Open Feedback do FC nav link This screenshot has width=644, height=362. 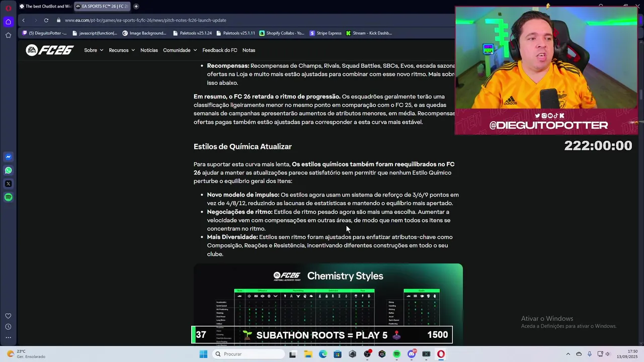219,50
